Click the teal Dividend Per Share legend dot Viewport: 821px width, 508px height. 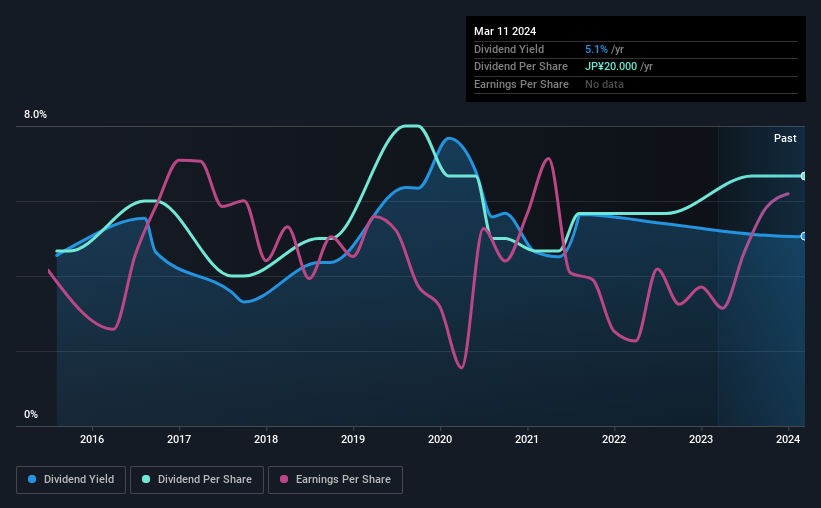(x=146, y=479)
